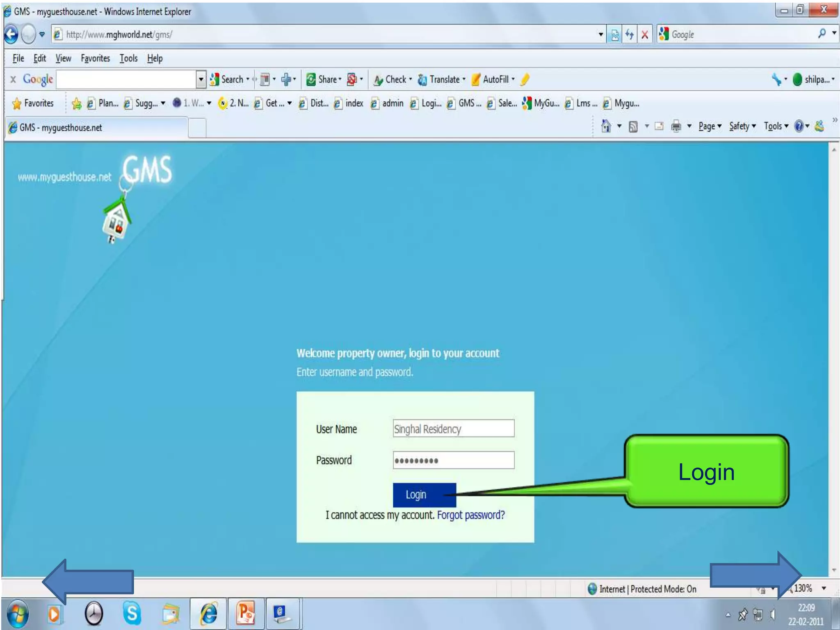The width and height of the screenshot is (840, 630).
Task: Click the Share button on Google toolbar
Action: point(324,80)
